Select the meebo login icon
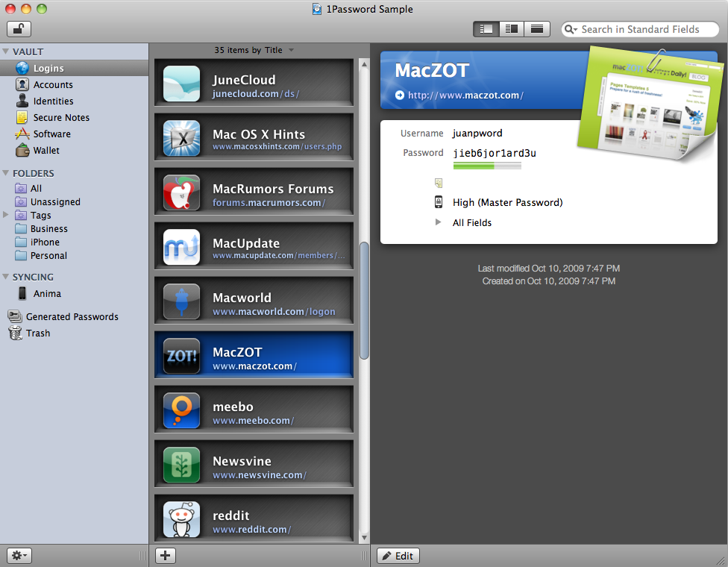This screenshot has height=567, width=728. (x=181, y=410)
